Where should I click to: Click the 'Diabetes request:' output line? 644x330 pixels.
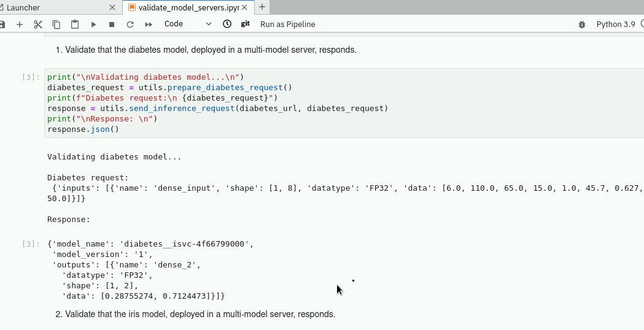(x=88, y=178)
